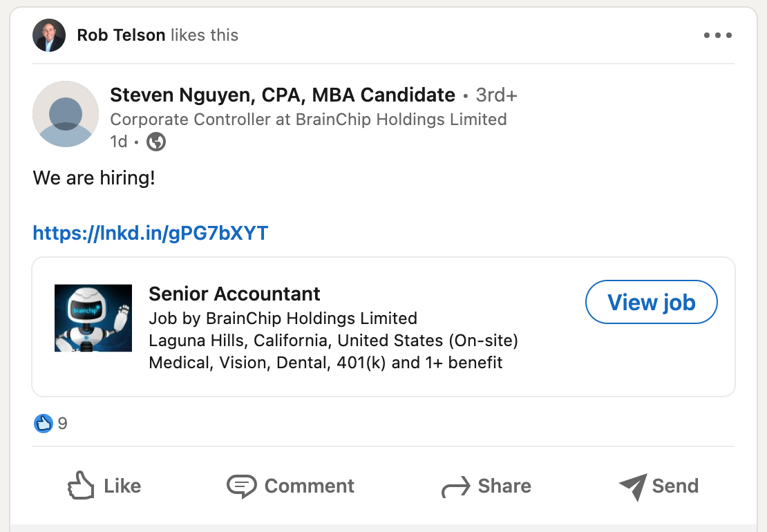Click the Like thumbs-up icon

(81, 486)
